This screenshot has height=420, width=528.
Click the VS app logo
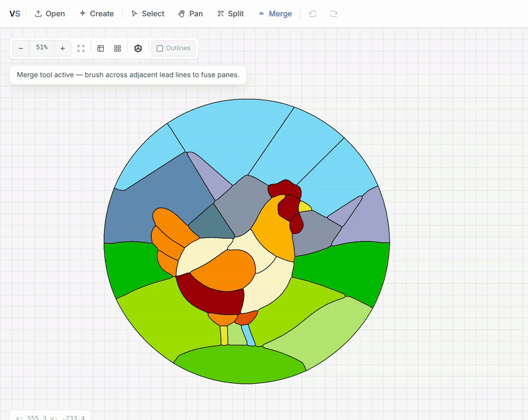(x=15, y=14)
